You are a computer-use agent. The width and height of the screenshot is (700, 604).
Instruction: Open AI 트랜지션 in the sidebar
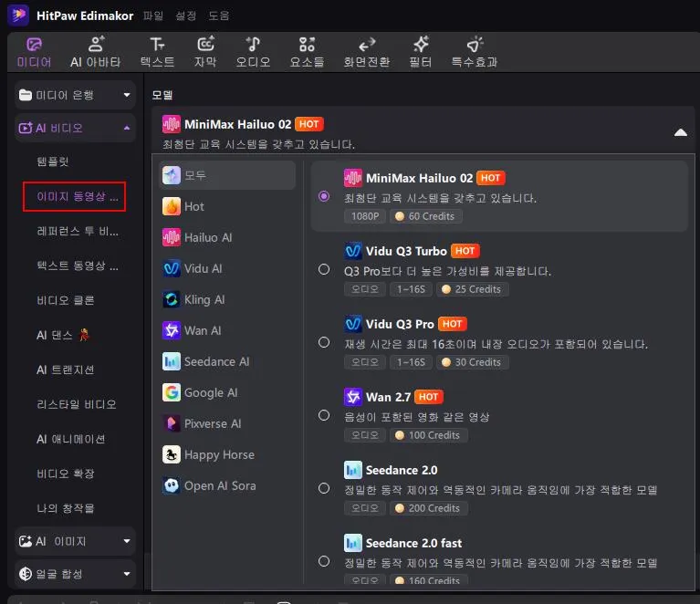(65, 370)
